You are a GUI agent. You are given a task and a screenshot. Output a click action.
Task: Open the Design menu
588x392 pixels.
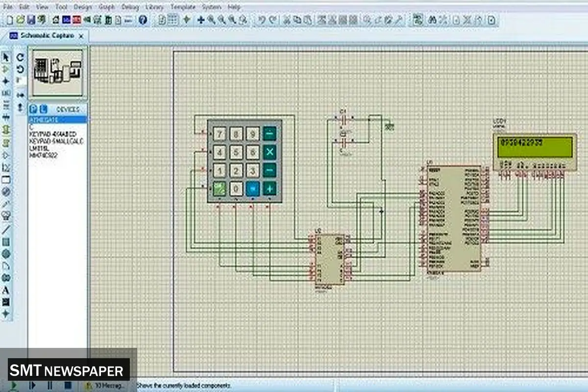pyautogui.click(x=83, y=7)
